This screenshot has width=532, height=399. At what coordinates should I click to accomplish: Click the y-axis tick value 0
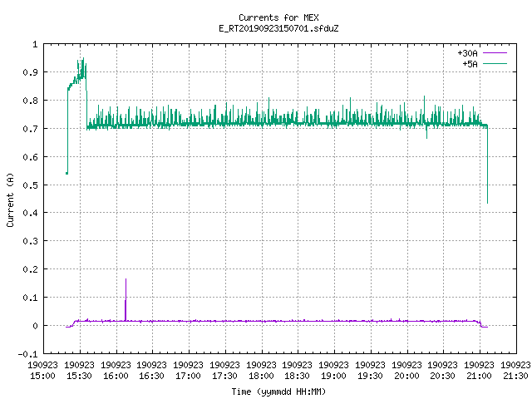pos(35,326)
